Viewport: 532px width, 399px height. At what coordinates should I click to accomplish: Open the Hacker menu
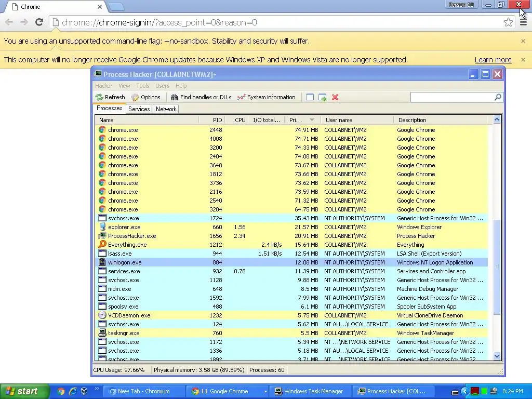[x=103, y=86]
